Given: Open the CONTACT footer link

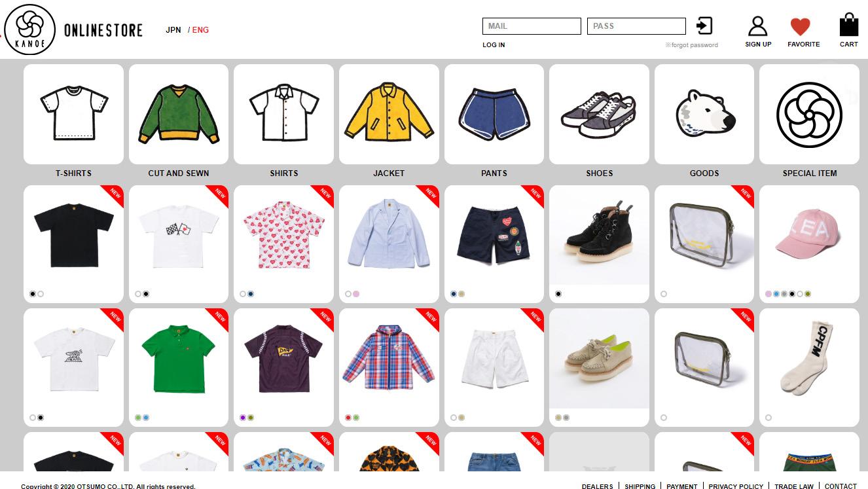Looking at the screenshot, I should coord(841,486).
